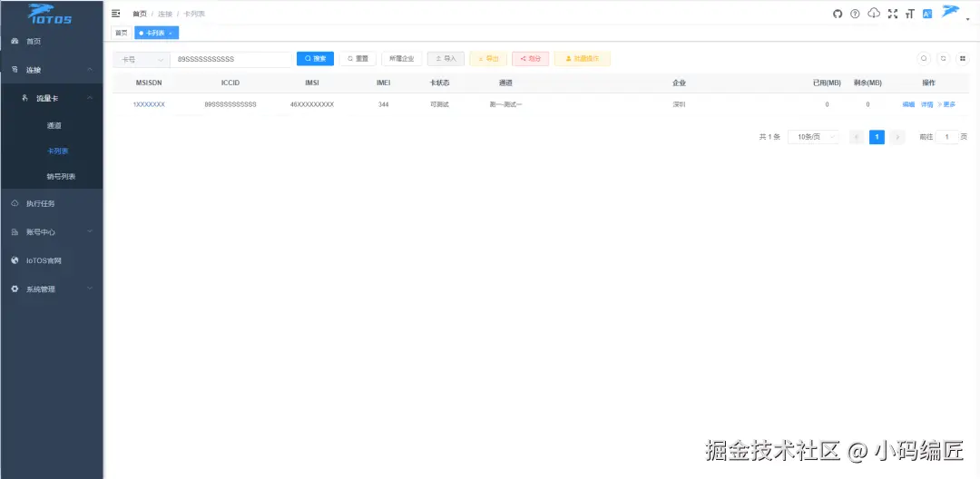
Task: Click the 剩余(MB) column header
Action: tap(867, 83)
